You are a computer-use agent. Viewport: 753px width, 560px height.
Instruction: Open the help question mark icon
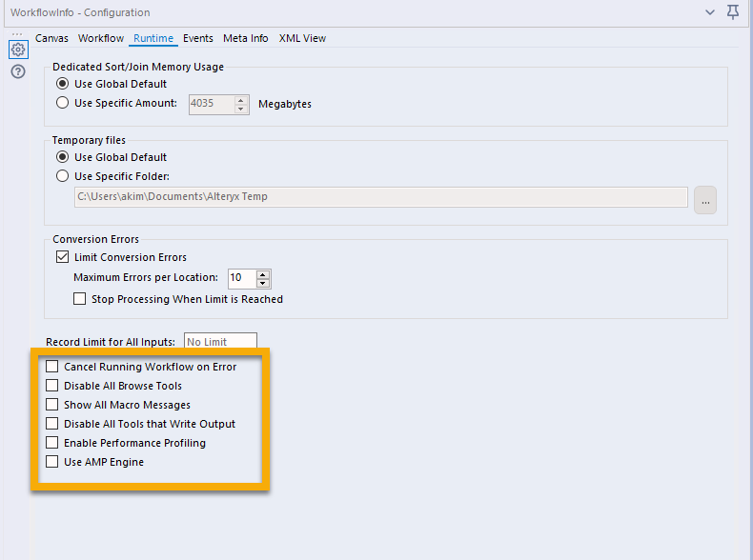(18, 72)
